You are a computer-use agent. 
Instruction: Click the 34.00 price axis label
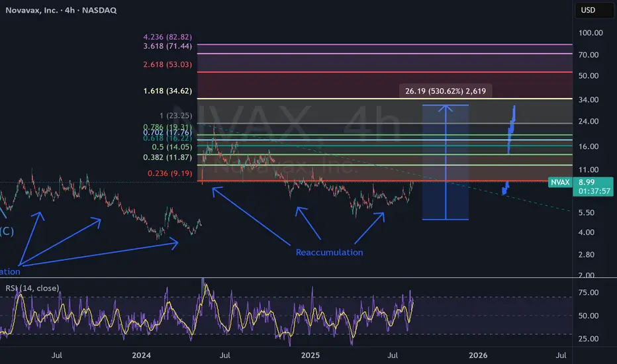coord(589,100)
